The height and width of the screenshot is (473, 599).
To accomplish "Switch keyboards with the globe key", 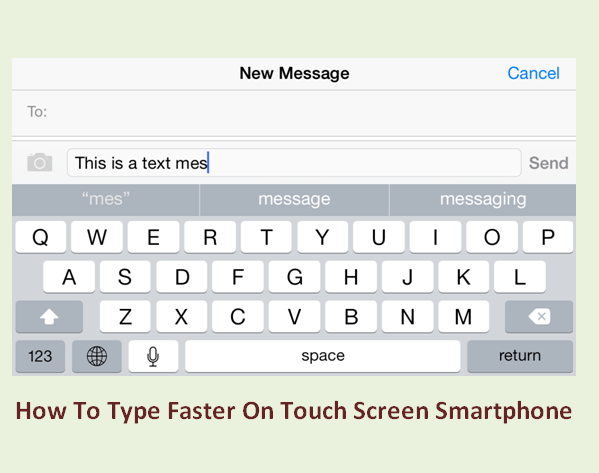I will click(x=97, y=356).
